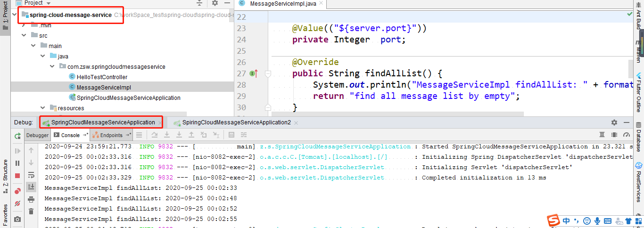This screenshot has width=644, height=228.
Task: Activate Sogou voice input microphone
Action: pyautogui.click(x=597, y=221)
